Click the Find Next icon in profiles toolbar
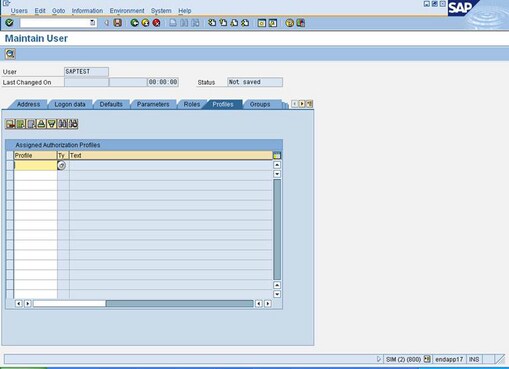Image resolution: width=509 pixels, height=369 pixels. [x=73, y=124]
